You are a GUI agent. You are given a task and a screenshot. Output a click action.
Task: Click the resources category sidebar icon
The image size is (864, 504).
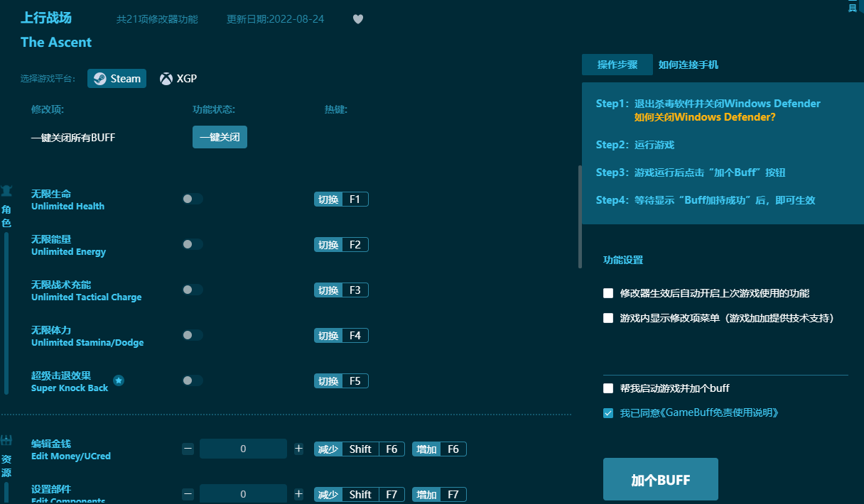[x=6, y=440]
